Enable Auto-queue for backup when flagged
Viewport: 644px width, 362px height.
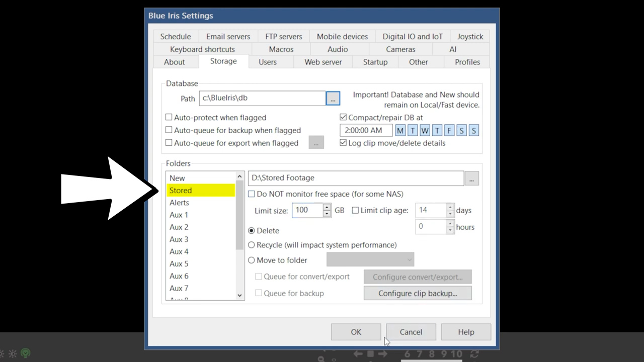click(169, 130)
